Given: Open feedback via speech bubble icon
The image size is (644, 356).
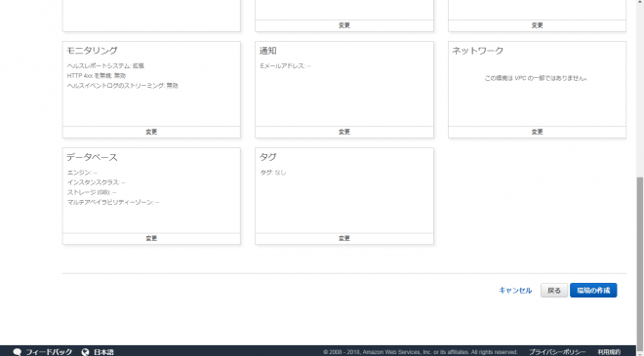Looking at the screenshot, I should tap(18, 352).
